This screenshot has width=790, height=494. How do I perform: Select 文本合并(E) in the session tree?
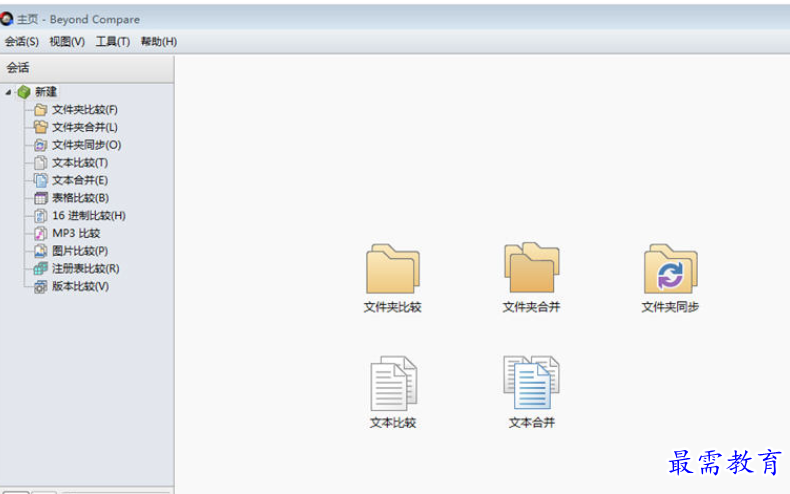pos(80,180)
